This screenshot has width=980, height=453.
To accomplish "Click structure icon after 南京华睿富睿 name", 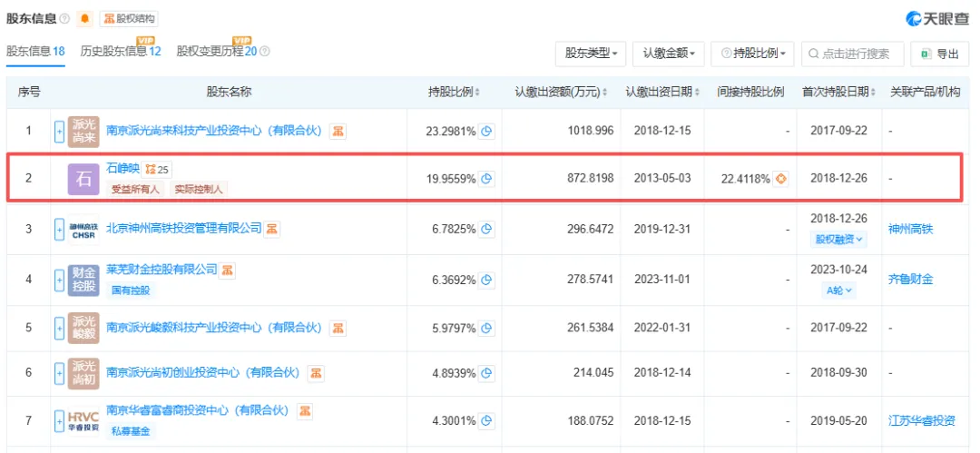I will [305, 411].
